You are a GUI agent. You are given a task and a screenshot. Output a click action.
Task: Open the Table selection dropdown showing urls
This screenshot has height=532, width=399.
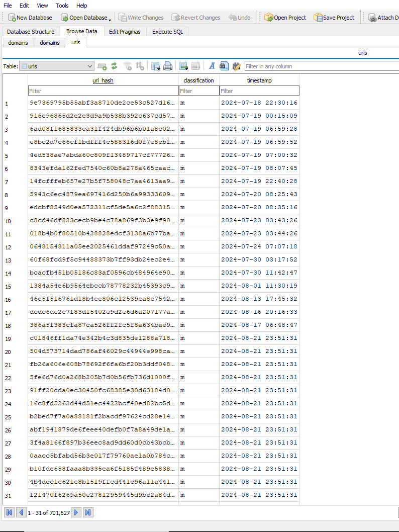tap(57, 66)
